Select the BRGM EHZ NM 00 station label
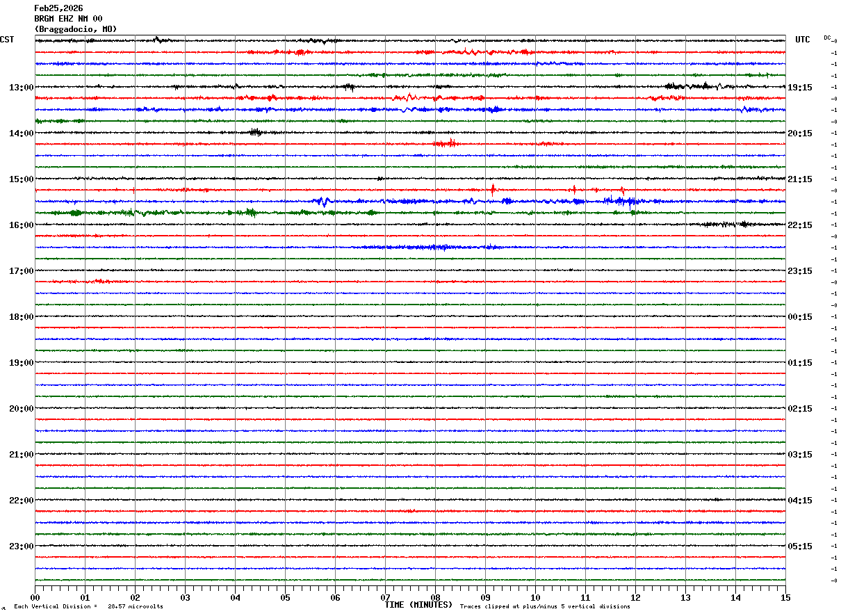The width and height of the screenshot is (841, 616). point(68,19)
